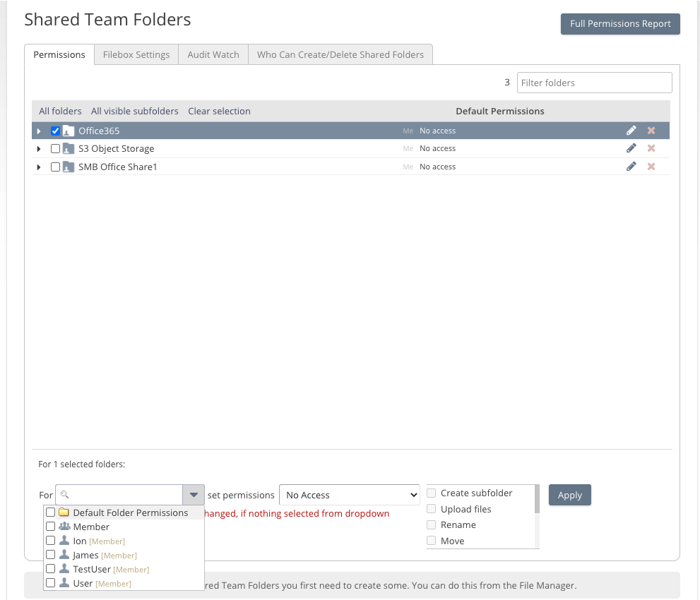Uncheck the Office365 folder checkbox
The image size is (700, 600).
56,131
